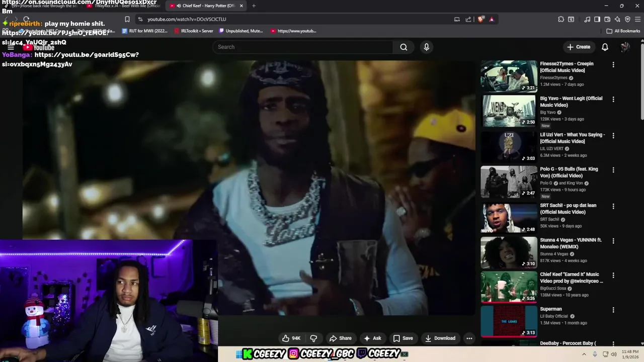Open Brave Wallet icon

point(607,19)
